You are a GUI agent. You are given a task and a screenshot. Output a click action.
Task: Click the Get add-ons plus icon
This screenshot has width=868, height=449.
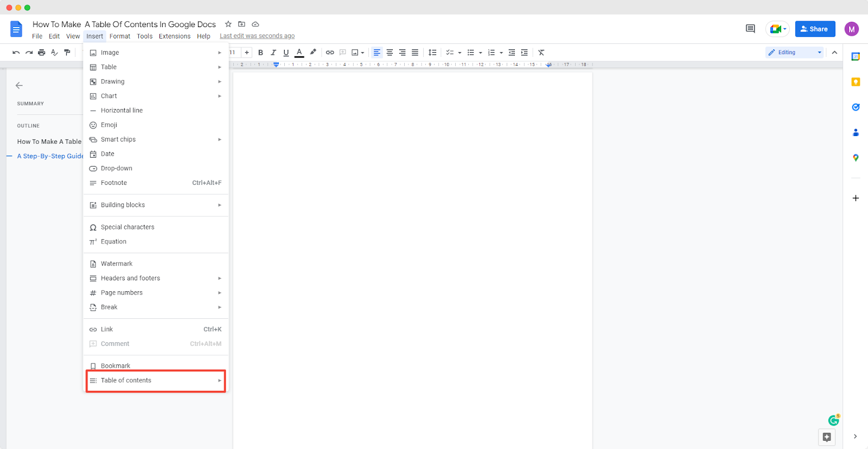coord(856,198)
